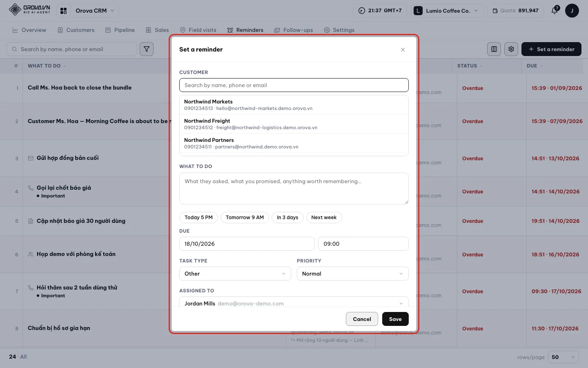The image size is (588, 368).
Task: Open table settings gear button
Action: pos(511,49)
